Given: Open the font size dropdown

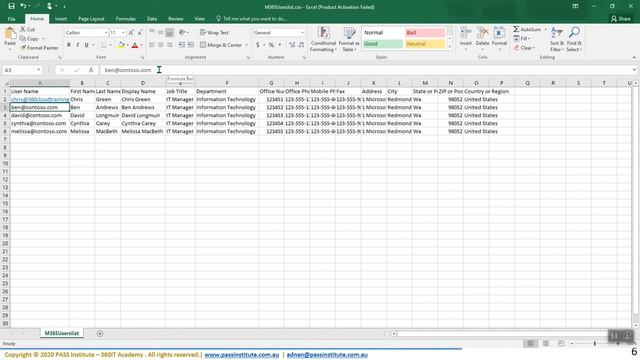Looking at the screenshot, I should pos(123,33).
